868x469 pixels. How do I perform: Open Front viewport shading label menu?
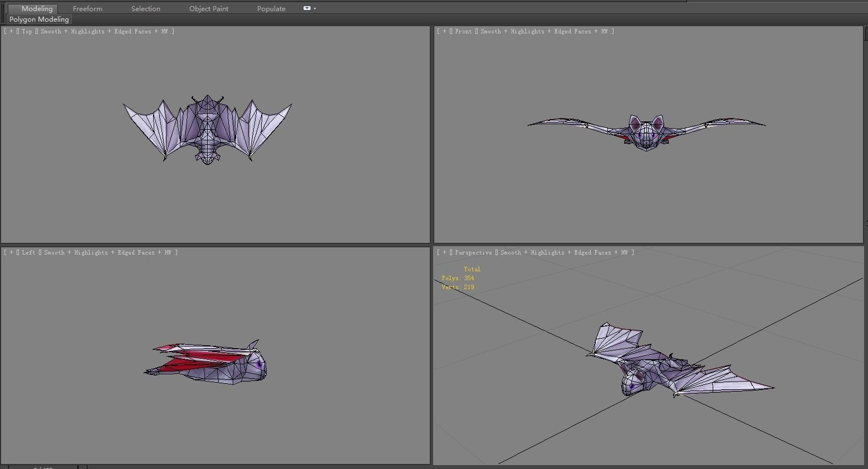pos(544,31)
